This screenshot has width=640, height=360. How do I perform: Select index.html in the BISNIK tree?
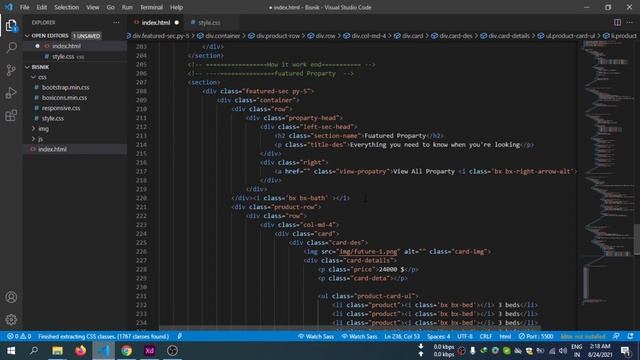click(x=53, y=149)
